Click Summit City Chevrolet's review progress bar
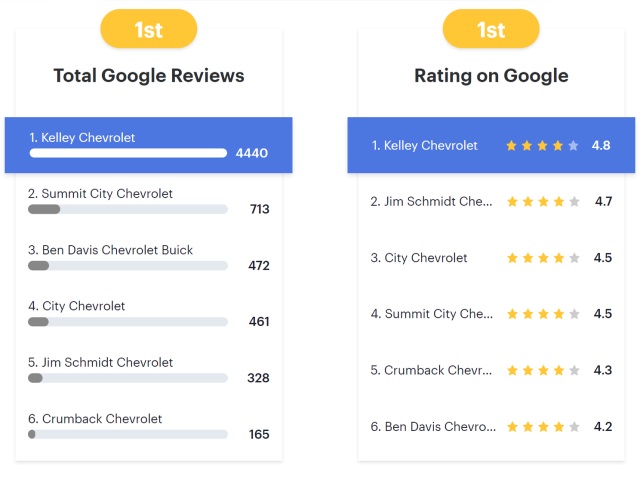This screenshot has height=480, width=640. [128, 209]
